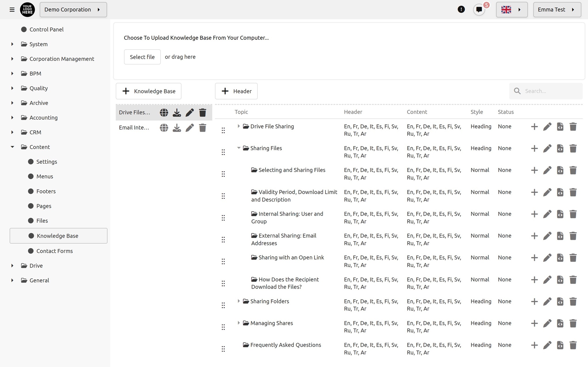Open content Settings sidebar item
Image resolution: width=588 pixels, height=367 pixels.
click(x=43, y=162)
